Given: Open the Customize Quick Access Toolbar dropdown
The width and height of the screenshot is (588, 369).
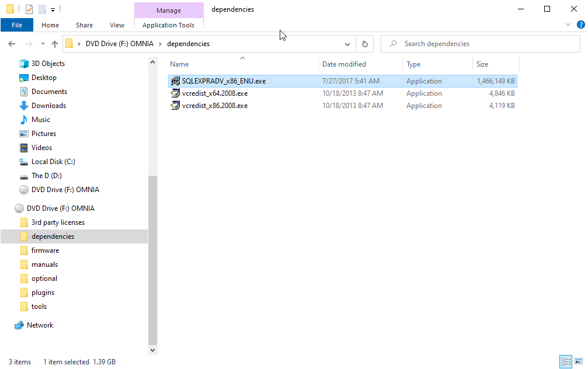Looking at the screenshot, I should tap(53, 10).
